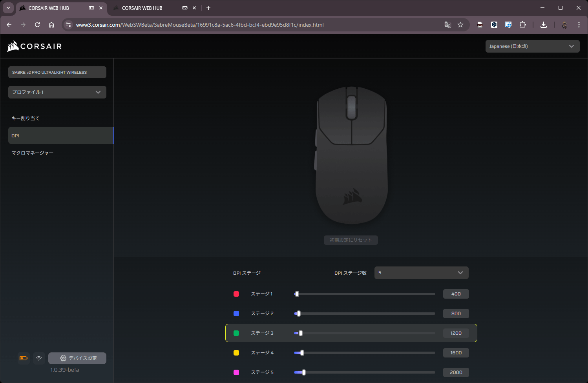
Task: Click the battery status icon
Action: point(24,358)
